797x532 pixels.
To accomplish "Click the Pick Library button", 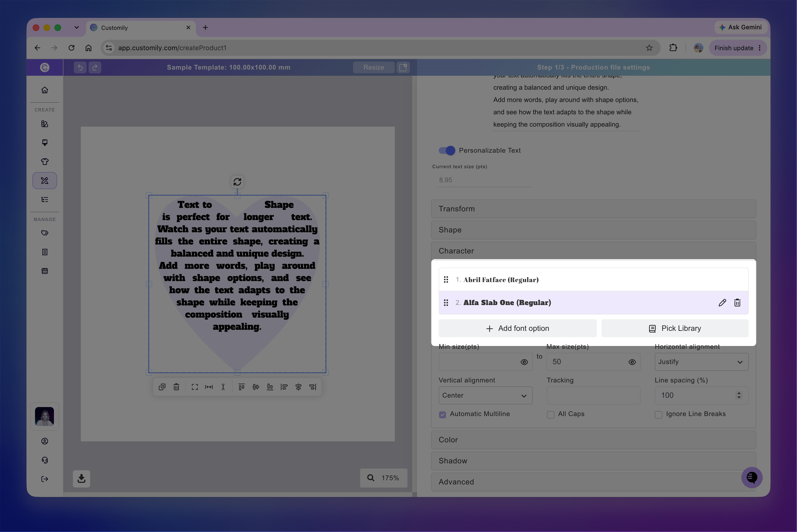I will click(x=675, y=328).
